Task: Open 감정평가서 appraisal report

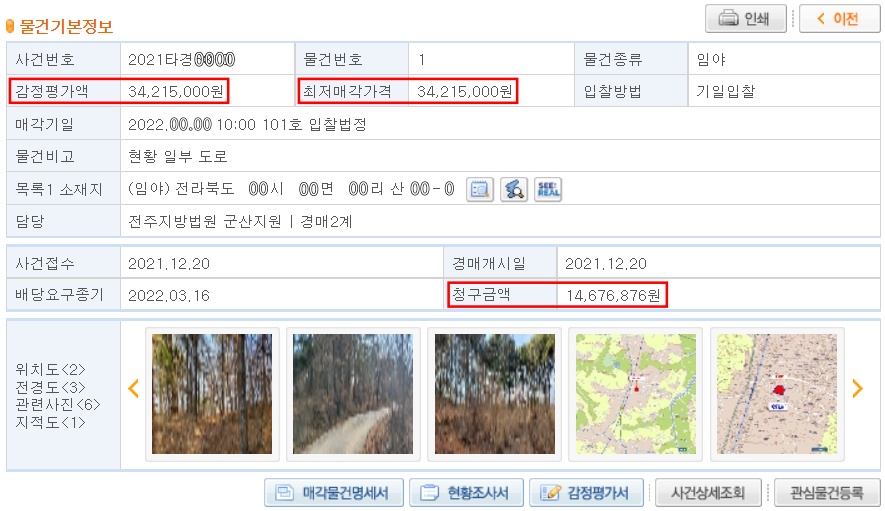Action: pos(587,493)
